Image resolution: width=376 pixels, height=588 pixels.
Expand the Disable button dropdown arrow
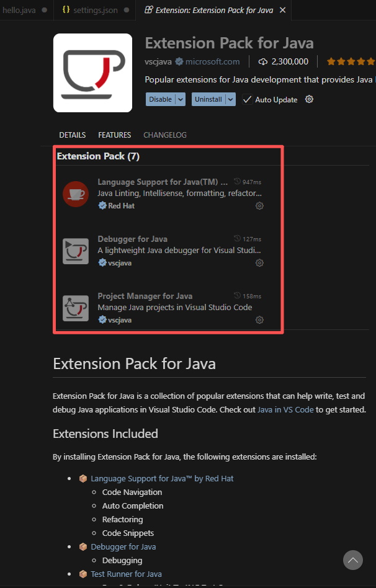(181, 99)
